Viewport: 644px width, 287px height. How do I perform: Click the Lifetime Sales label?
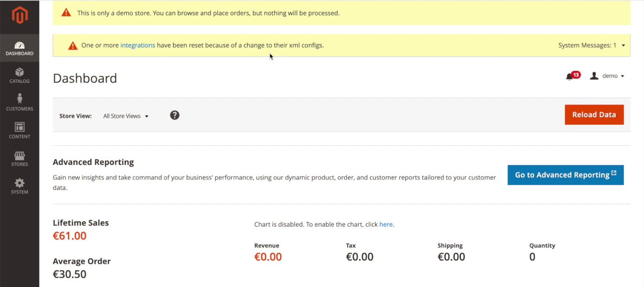click(81, 223)
